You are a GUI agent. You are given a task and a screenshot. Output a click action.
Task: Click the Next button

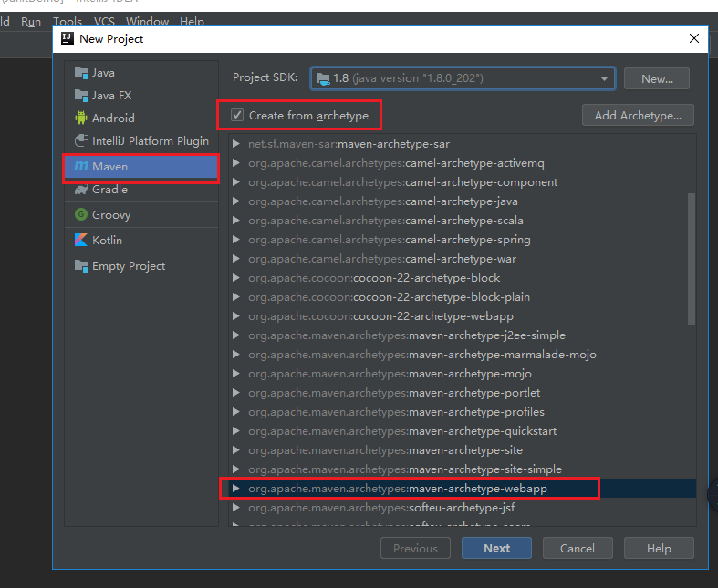pyautogui.click(x=497, y=548)
